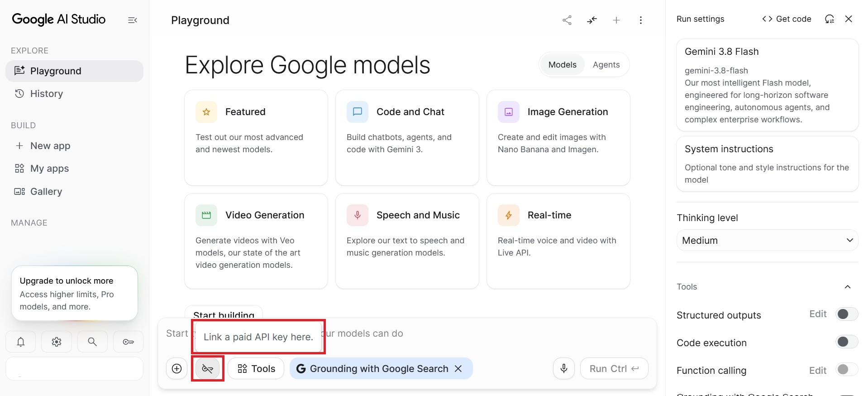Open the Speech and Music card
The height and width of the screenshot is (396, 868).
pos(407,241)
